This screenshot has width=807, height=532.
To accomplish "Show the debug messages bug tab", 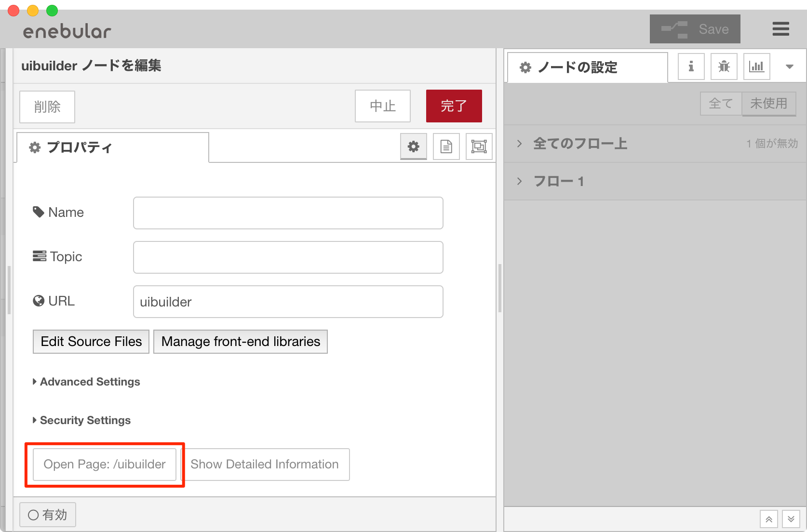I will pyautogui.click(x=724, y=66).
